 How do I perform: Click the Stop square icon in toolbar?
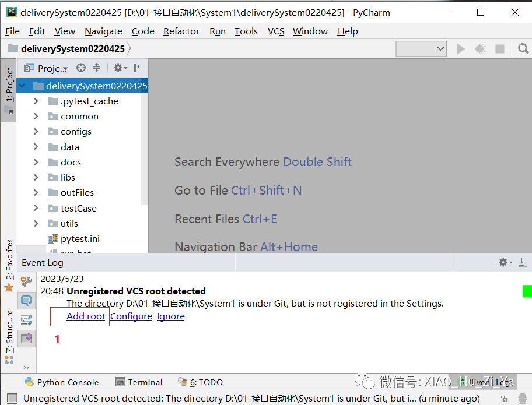[500, 49]
